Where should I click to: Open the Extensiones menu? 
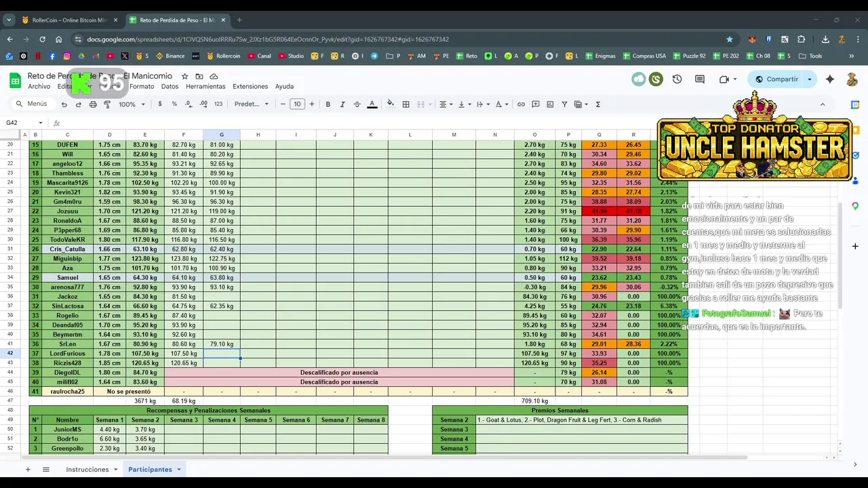click(250, 87)
